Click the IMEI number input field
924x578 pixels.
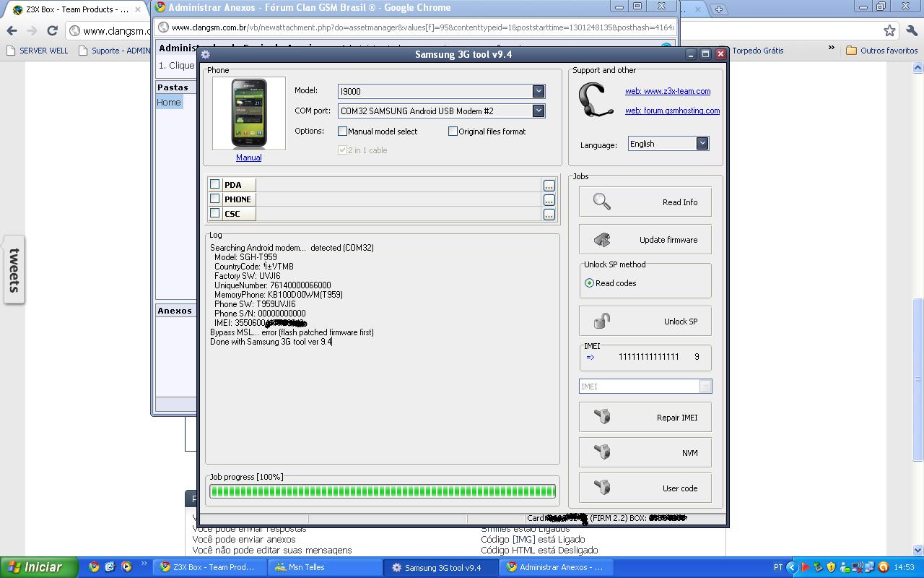pos(648,357)
